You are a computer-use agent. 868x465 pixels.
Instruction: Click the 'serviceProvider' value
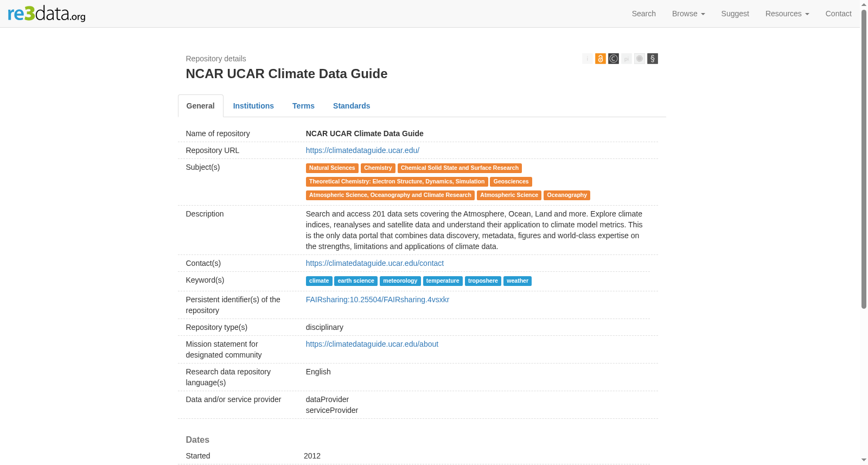point(332,410)
